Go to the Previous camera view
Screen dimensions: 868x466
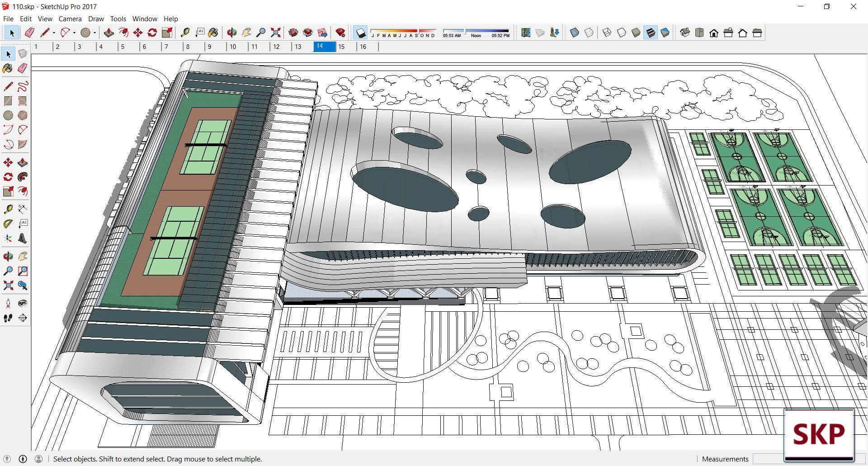click(22, 285)
